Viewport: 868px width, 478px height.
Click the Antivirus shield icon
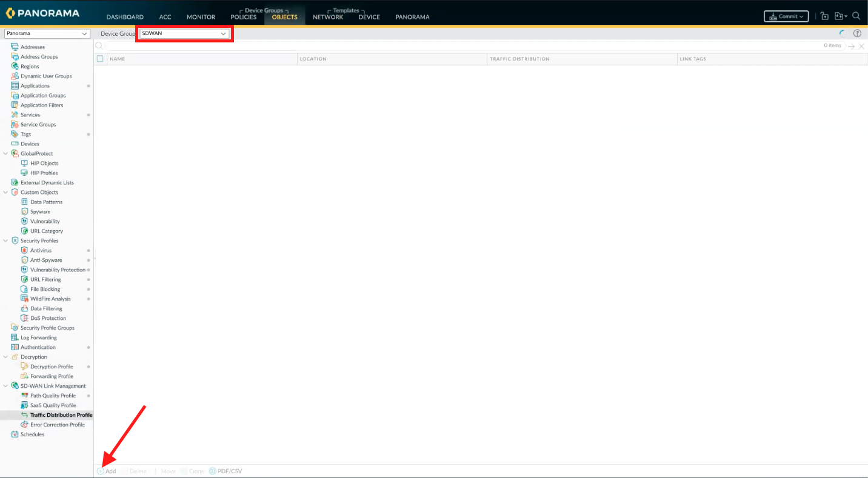(x=25, y=250)
